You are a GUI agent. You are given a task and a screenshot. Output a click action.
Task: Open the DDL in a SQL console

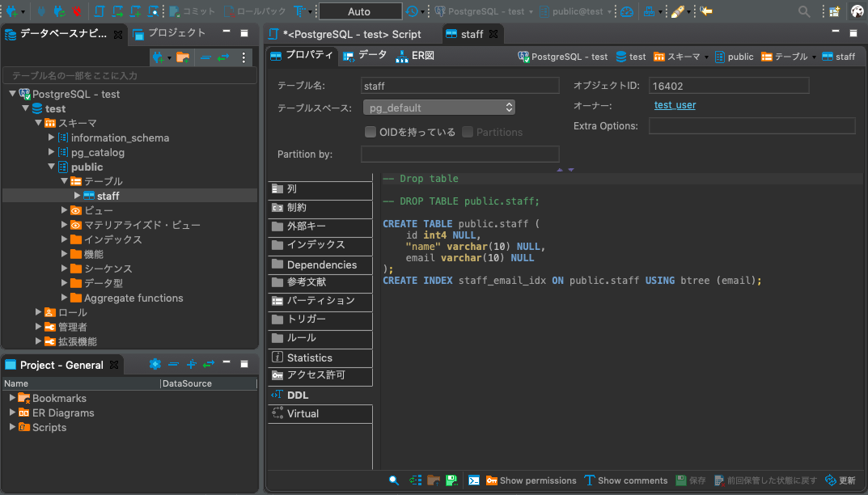[474, 480]
